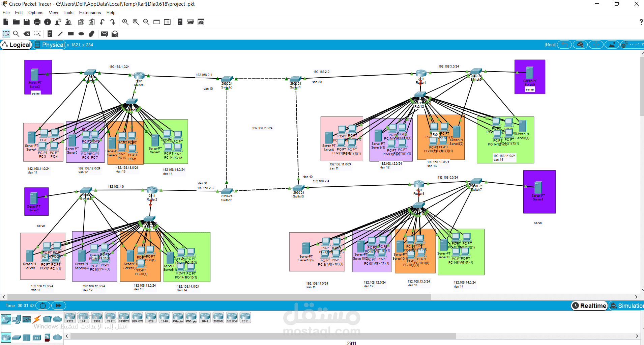Open the View menu
The width and height of the screenshot is (644, 345).
tap(53, 12)
